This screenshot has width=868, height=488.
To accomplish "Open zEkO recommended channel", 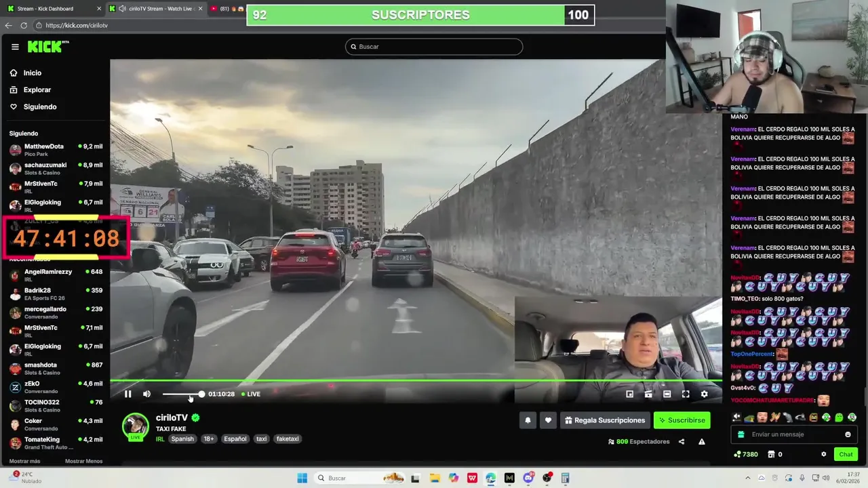I will click(x=56, y=387).
